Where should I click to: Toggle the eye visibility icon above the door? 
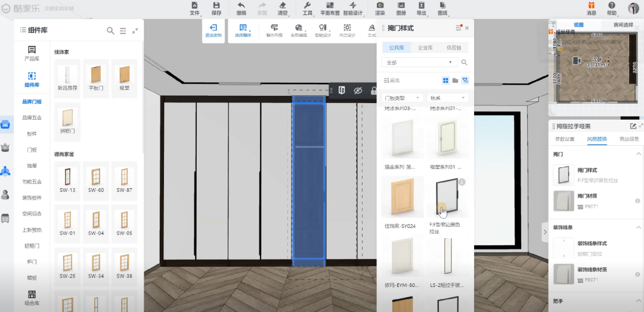(358, 91)
